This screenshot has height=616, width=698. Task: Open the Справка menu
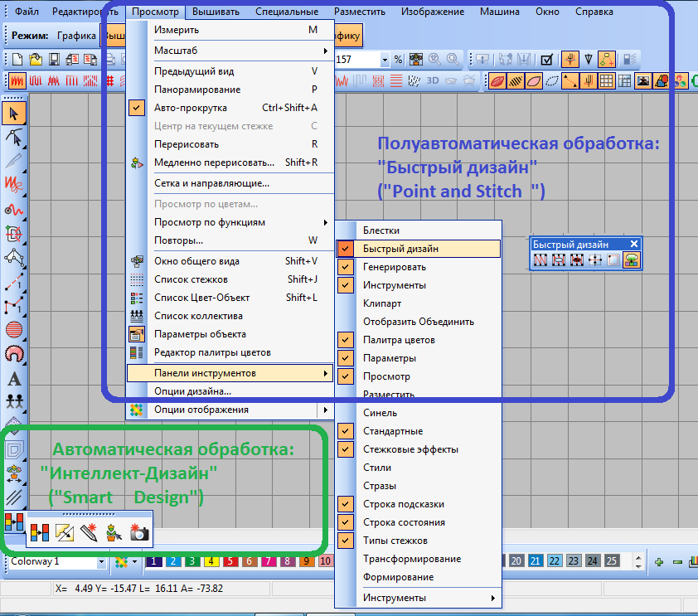pos(594,12)
